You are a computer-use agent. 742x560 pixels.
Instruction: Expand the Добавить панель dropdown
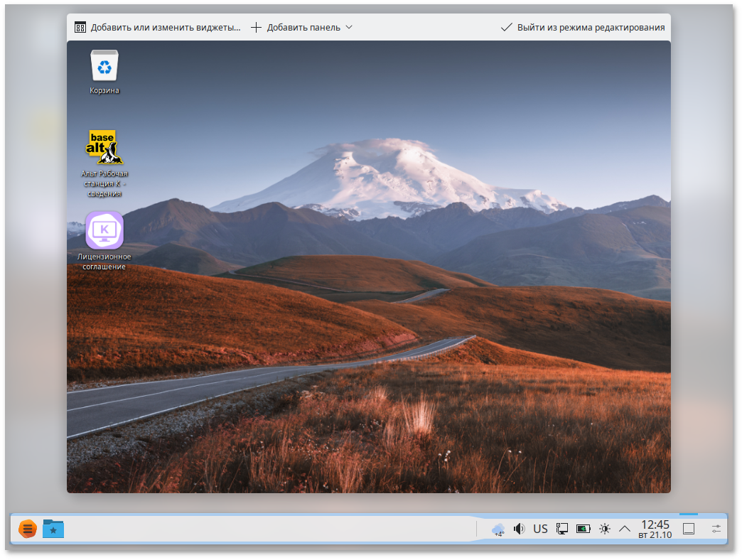(348, 28)
